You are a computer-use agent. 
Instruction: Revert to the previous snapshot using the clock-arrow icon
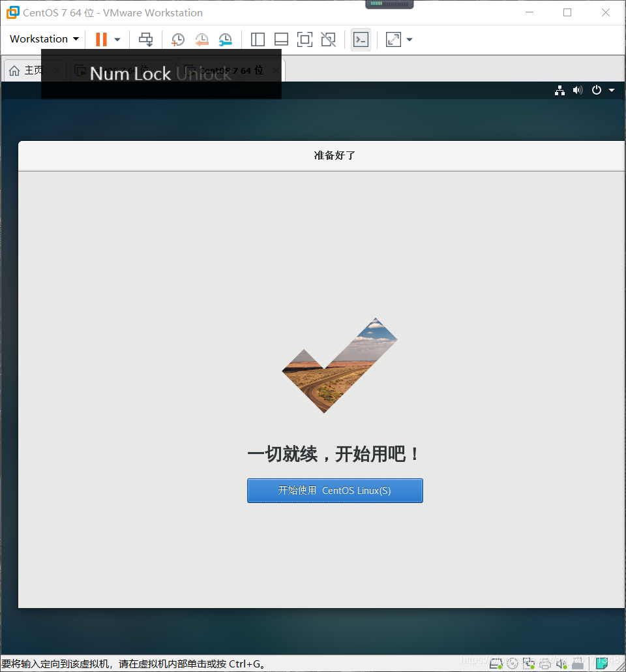(201, 39)
